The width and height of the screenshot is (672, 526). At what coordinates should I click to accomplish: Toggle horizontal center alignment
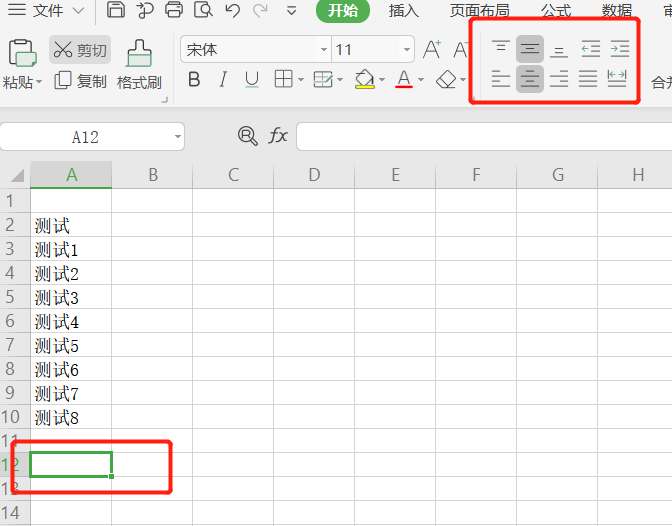530,79
